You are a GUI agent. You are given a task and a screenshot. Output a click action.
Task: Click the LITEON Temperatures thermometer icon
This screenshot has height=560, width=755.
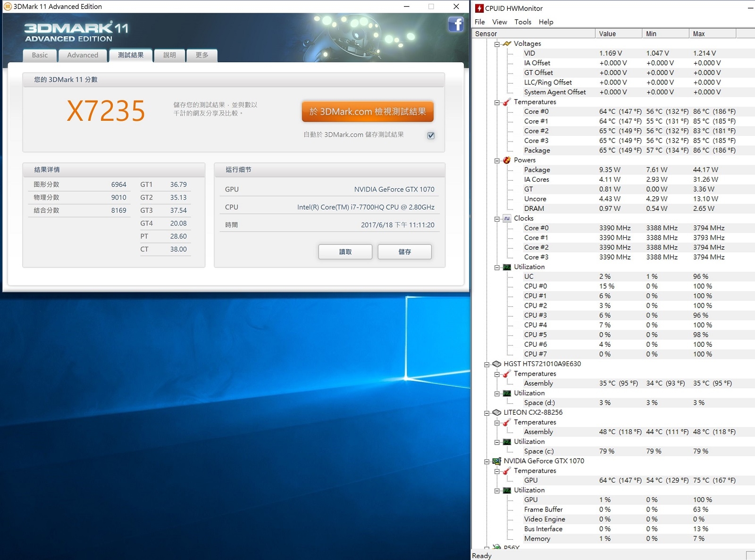click(x=507, y=422)
